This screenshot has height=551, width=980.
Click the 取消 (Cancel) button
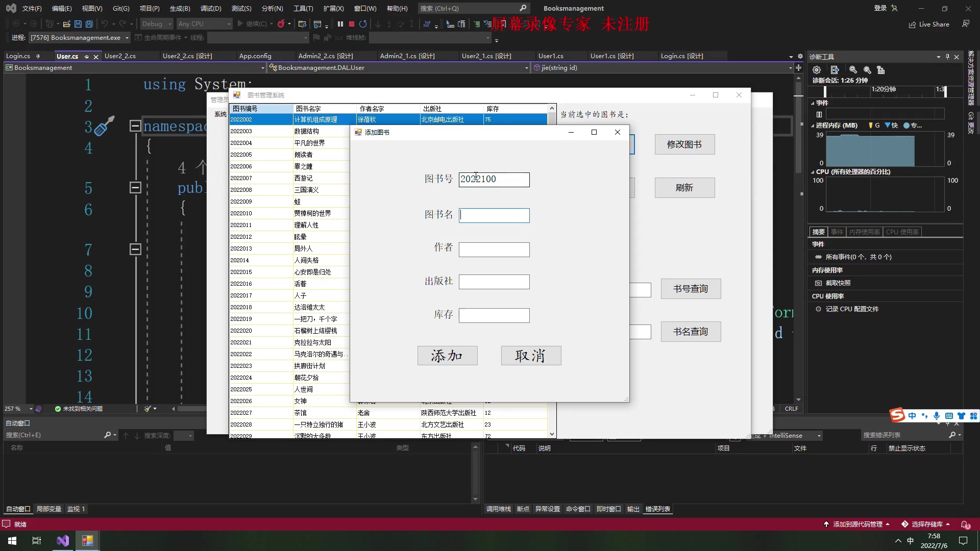click(531, 355)
